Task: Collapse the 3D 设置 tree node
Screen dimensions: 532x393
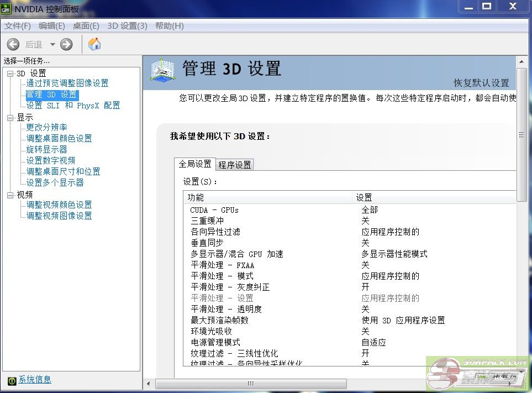Action: tap(10, 74)
